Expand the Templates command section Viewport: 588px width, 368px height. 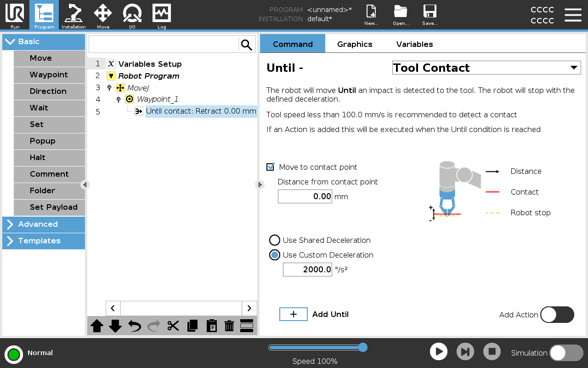[44, 241]
